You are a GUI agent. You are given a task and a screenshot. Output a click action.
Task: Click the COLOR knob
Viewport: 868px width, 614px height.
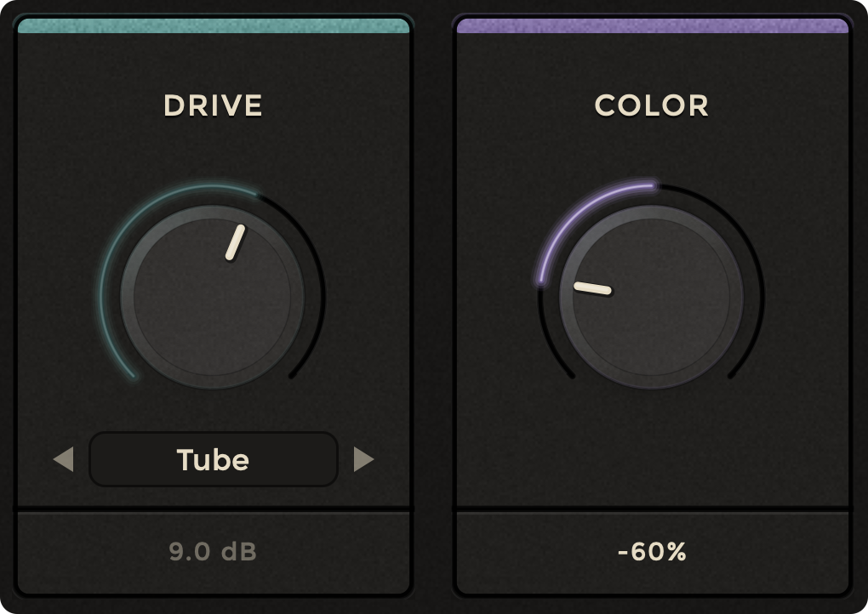click(x=654, y=298)
